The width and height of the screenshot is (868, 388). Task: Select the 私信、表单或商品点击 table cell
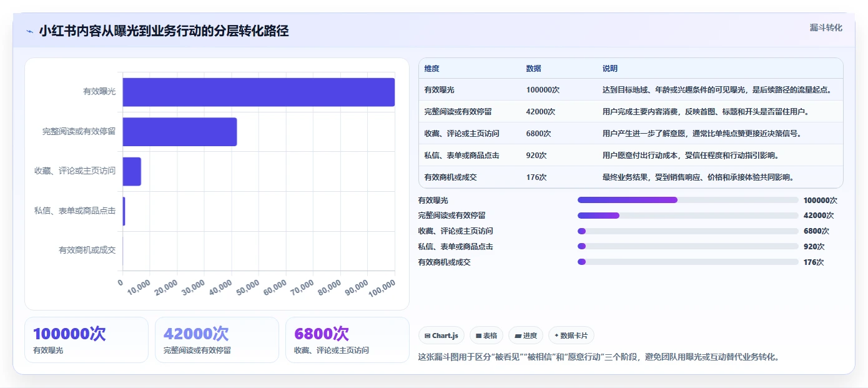461,156
